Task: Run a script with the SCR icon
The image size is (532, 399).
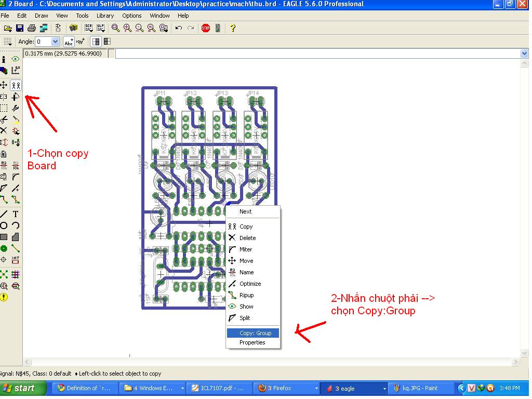Action: (88, 28)
